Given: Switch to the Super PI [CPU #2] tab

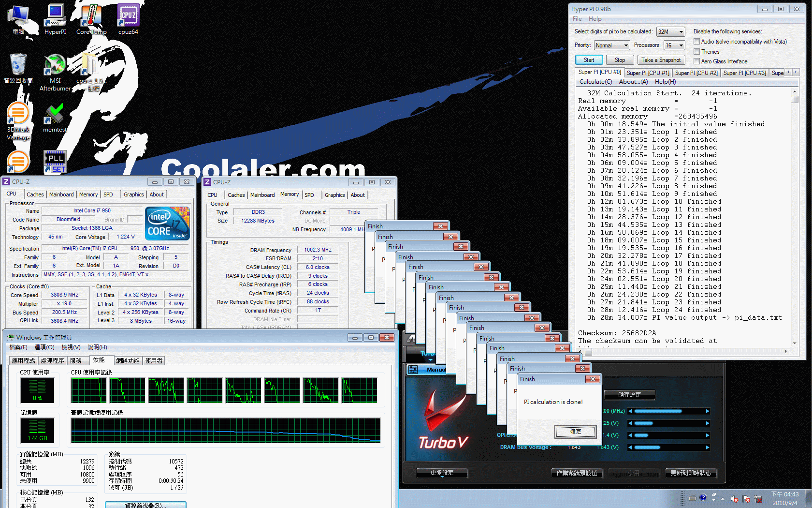Looking at the screenshot, I should pos(696,73).
